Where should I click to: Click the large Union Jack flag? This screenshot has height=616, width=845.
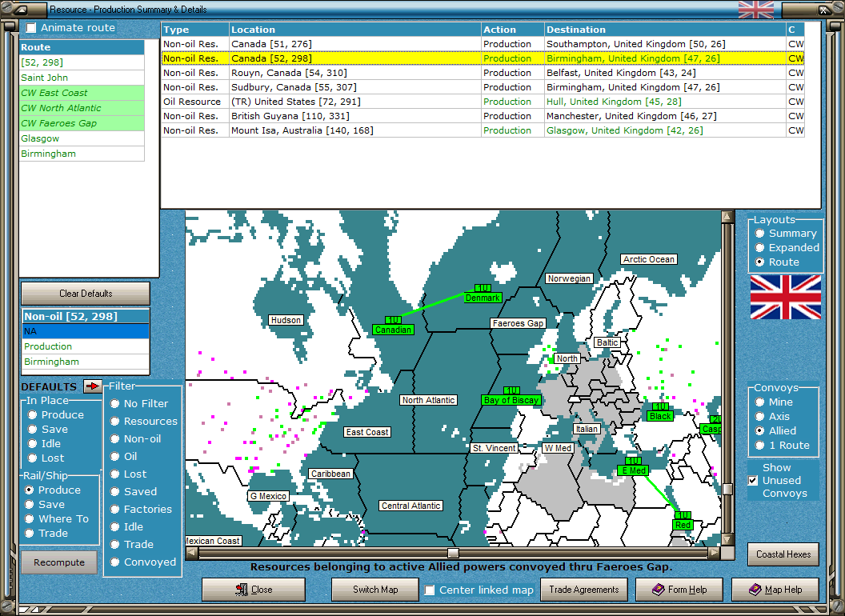(x=785, y=297)
